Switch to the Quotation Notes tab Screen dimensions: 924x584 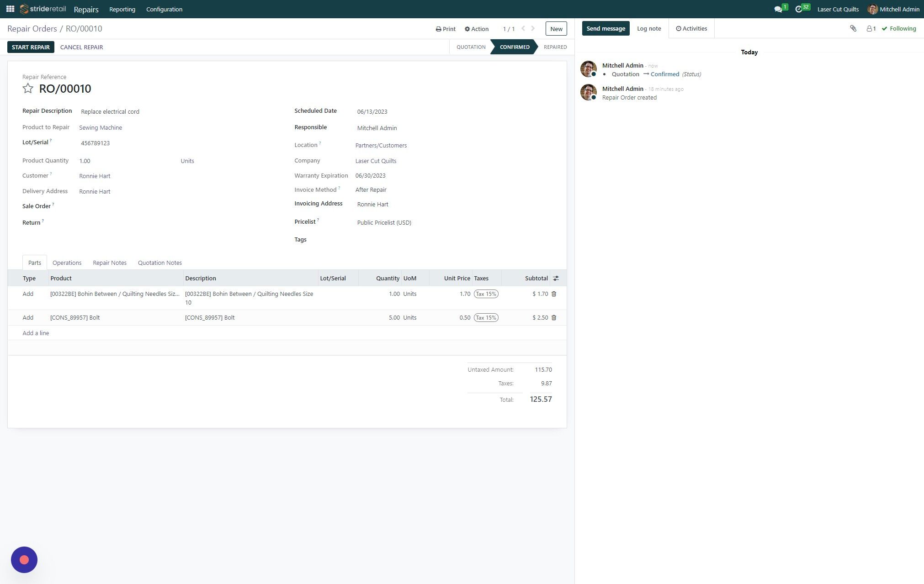coord(160,263)
